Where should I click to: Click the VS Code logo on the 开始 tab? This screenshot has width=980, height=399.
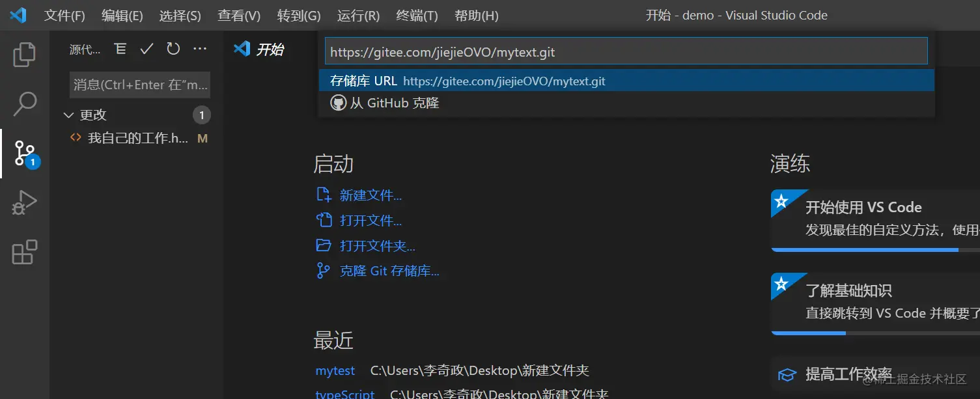click(x=242, y=48)
